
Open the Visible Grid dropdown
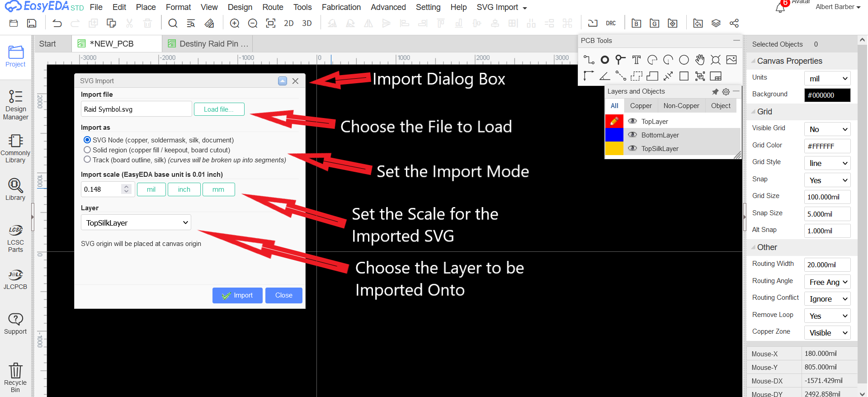[x=827, y=129]
